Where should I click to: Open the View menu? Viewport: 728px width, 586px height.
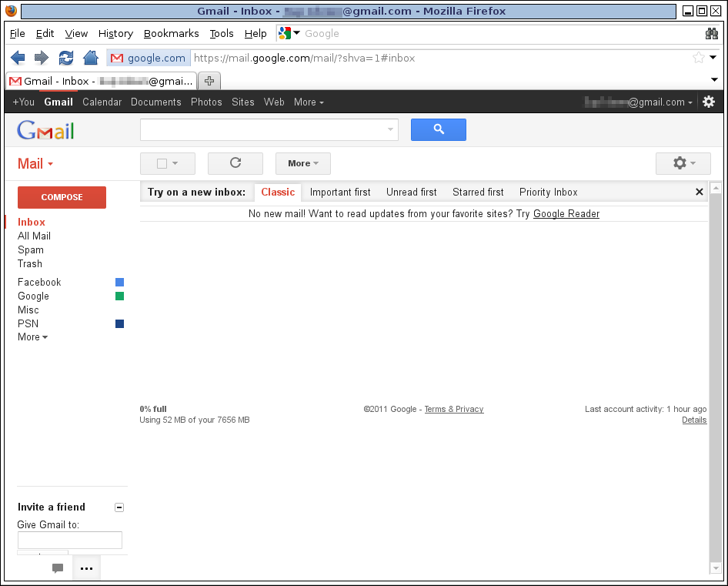[x=76, y=33]
